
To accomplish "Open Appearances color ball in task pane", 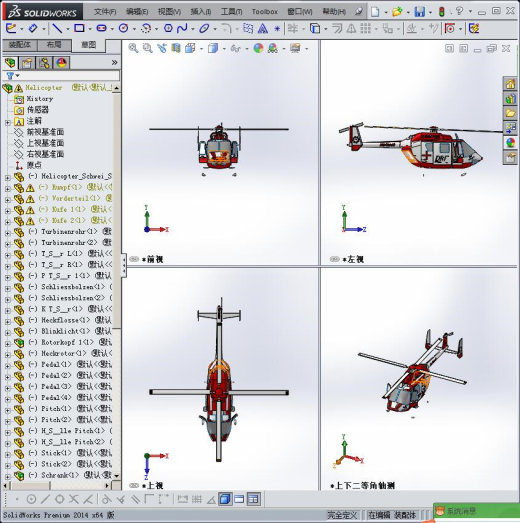I will [510, 143].
